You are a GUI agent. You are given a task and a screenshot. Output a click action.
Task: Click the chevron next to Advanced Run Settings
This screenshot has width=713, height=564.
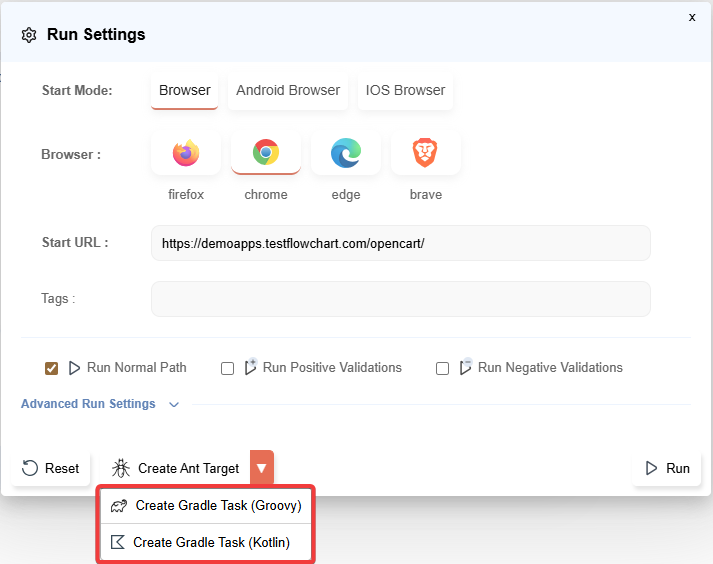pyautogui.click(x=174, y=405)
